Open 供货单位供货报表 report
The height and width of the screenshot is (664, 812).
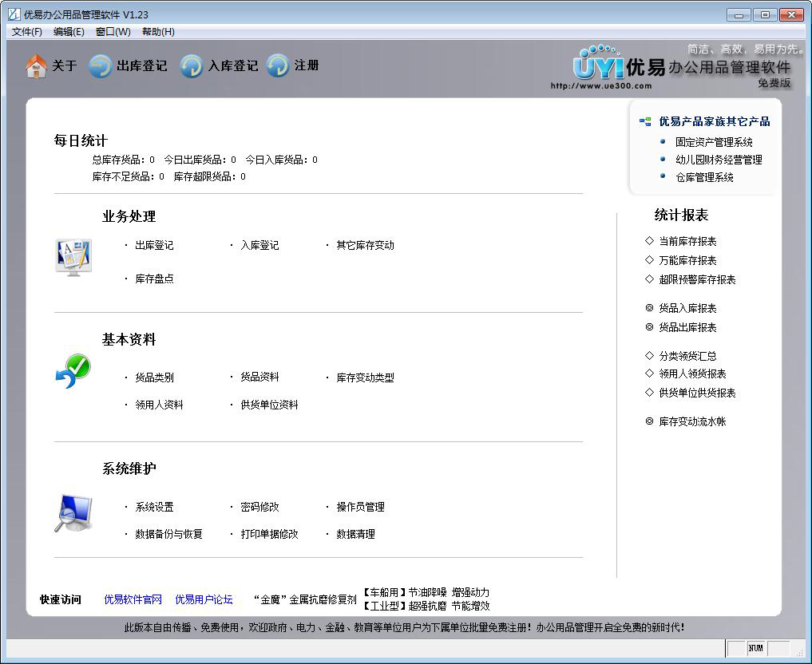(697, 393)
